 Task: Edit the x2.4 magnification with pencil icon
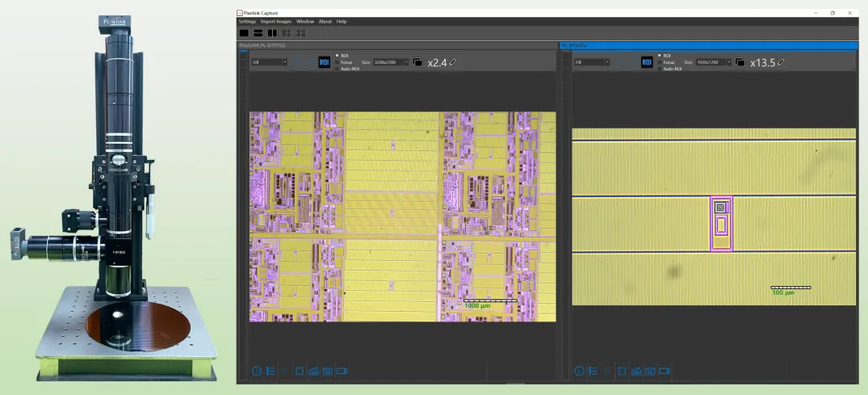point(453,62)
